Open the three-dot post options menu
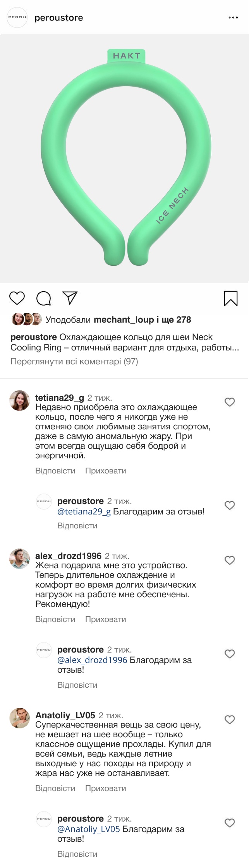Screen dimensions: 249x868 pos(233,18)
